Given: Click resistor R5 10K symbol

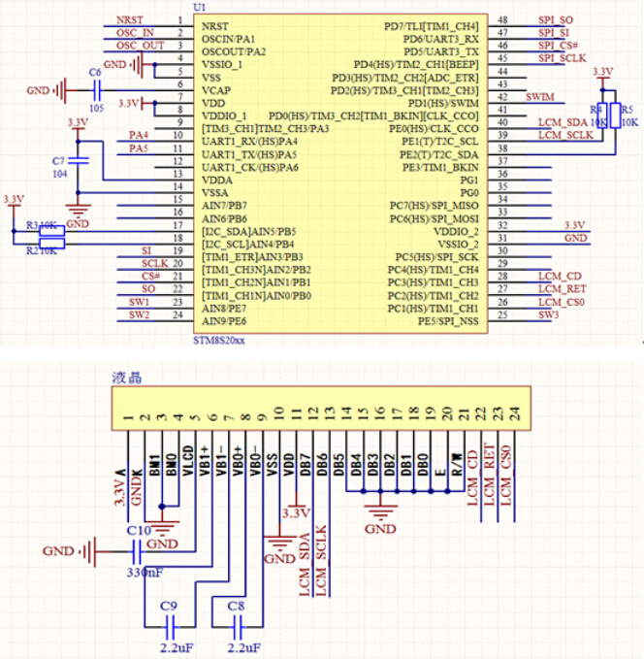Looking at the screenshot, I should pyautogui.click(x=616, y=113).
